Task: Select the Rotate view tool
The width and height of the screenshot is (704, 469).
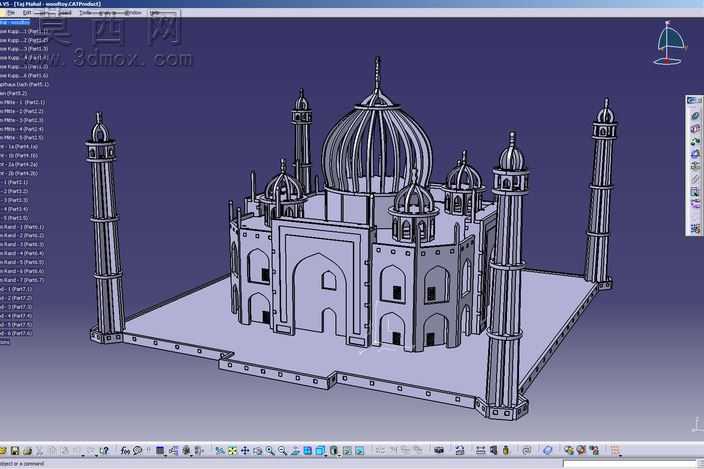Action: point(258,451)
